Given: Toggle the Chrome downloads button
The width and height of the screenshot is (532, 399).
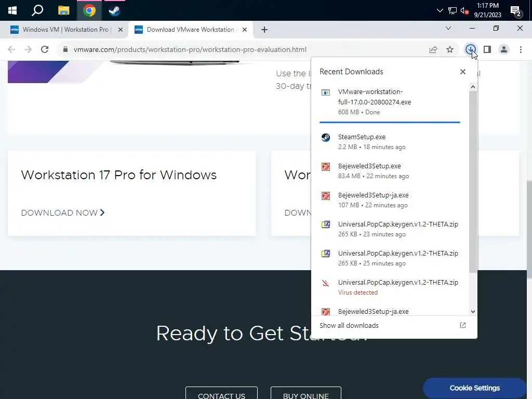Looking at the screenshot, I should point(470,49).
